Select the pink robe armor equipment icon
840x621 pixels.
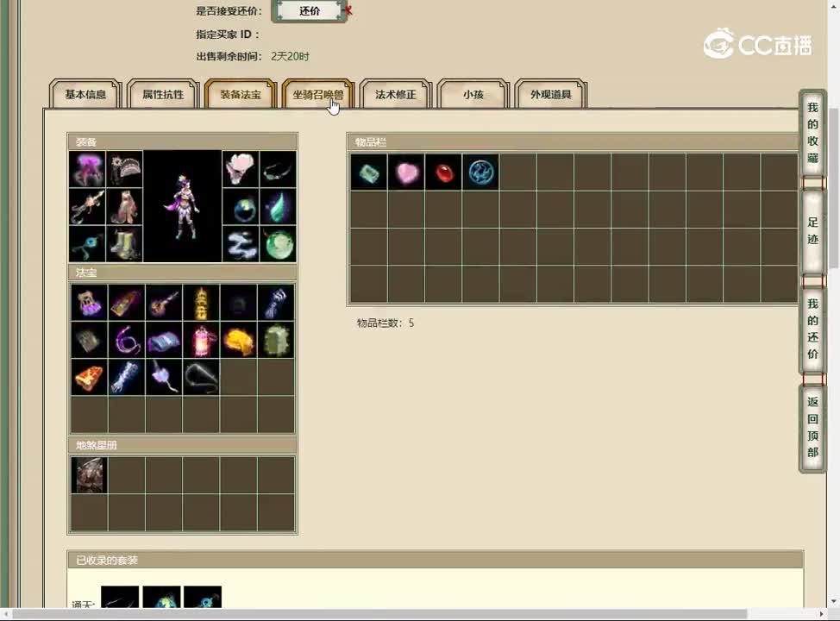coord(124,206)
